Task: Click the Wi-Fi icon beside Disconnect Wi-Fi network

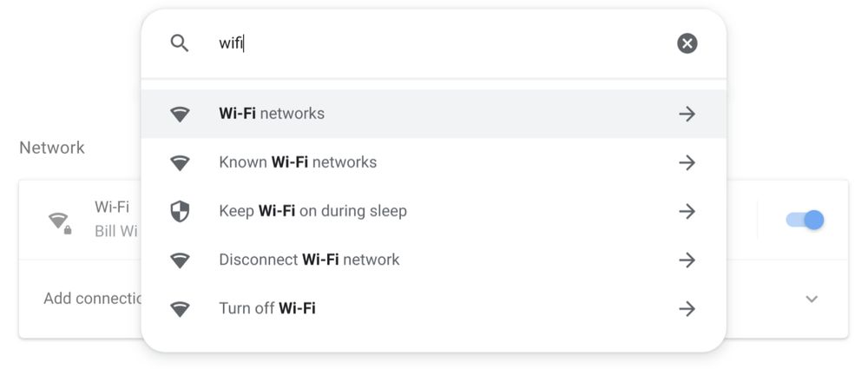Action: (x=180, y=260)
